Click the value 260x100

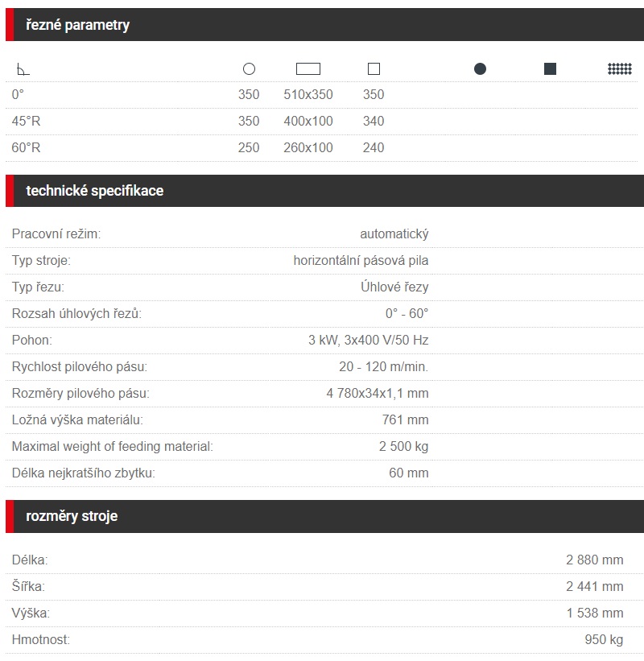308,147
